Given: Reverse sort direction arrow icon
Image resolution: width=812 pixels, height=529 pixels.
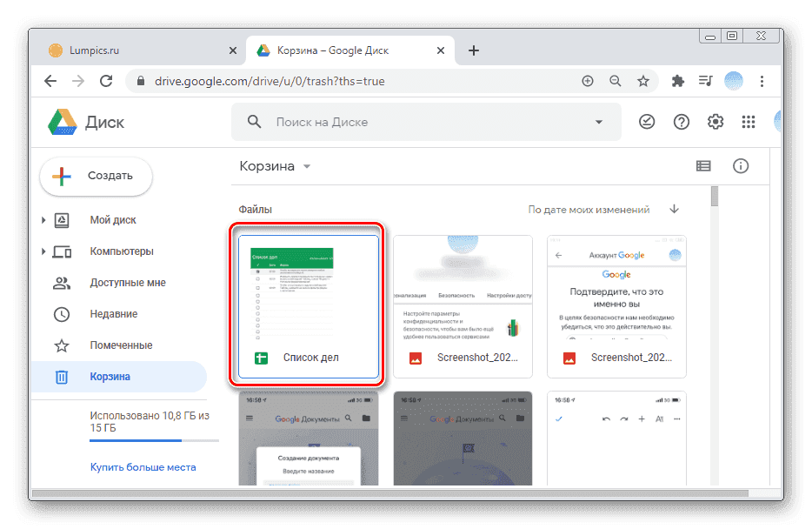Looking at the screenshot, I should pyautogui.click(x=674, y=210).
